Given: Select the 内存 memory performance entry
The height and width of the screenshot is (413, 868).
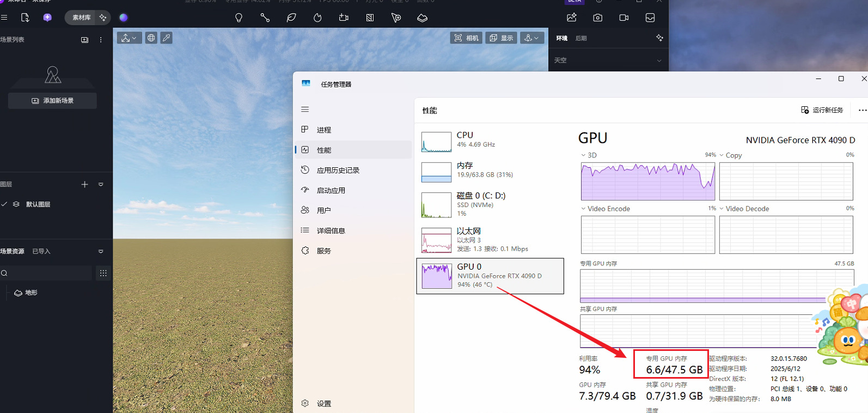Looking at the screenshot, I should (x=490, y=171).
